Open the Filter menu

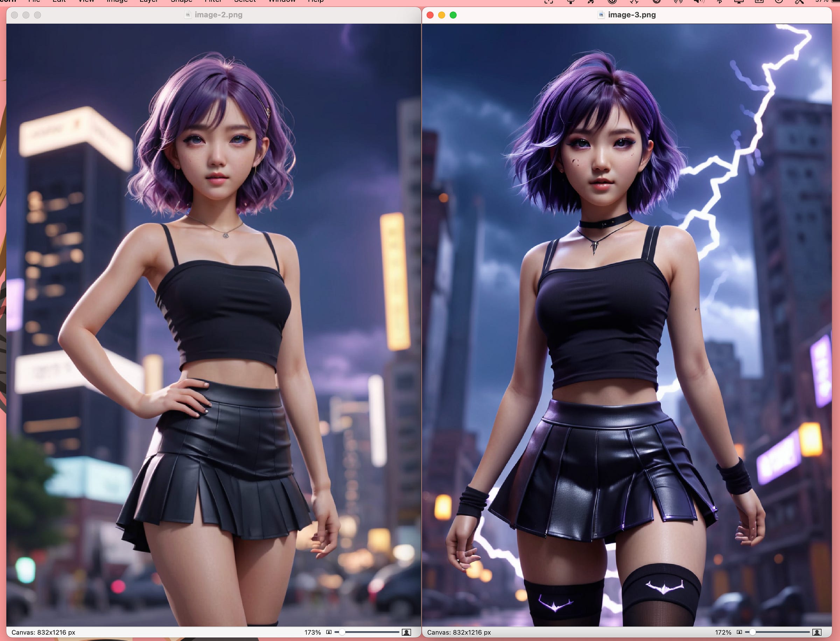click(212, 1)
